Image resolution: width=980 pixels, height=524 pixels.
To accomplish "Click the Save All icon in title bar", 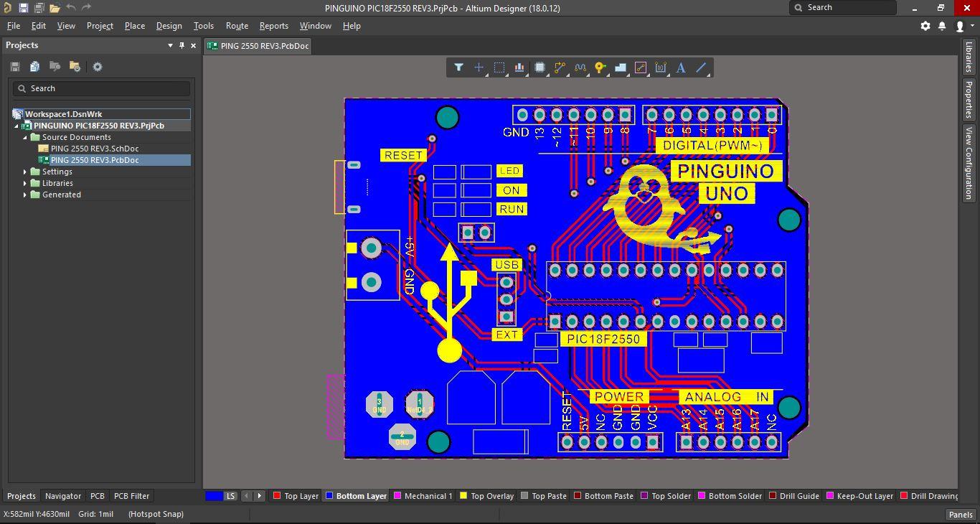I will click(x=39, y=8).
